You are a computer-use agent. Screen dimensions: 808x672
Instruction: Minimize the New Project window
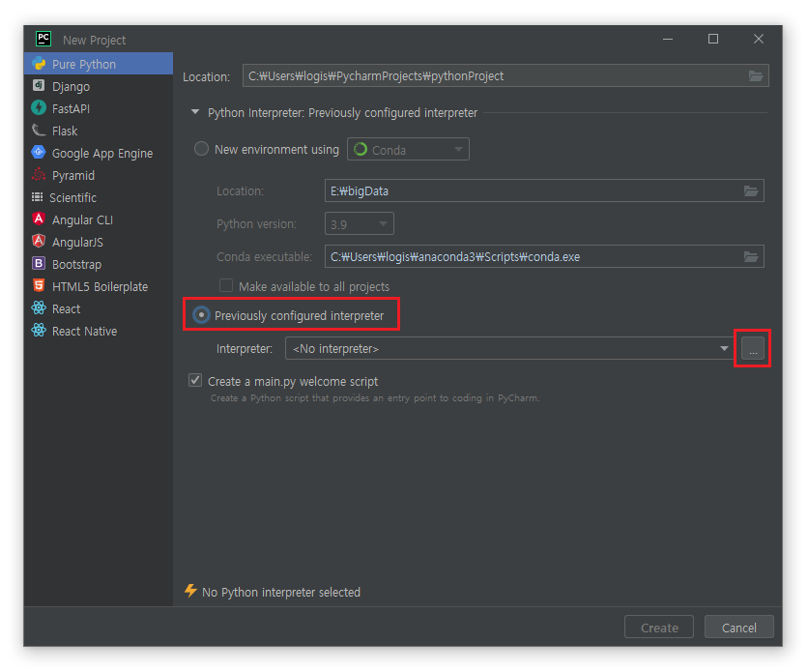pyautogui.click(x=668, y=40)
